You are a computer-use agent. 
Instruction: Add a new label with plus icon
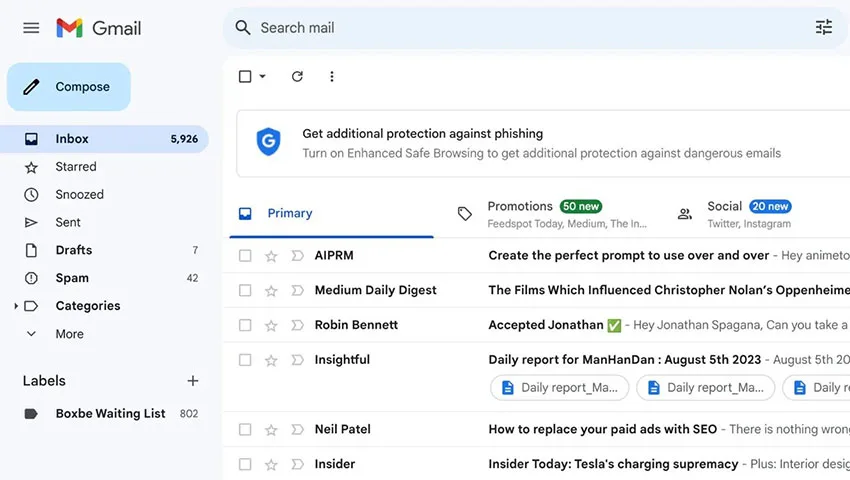192,381
